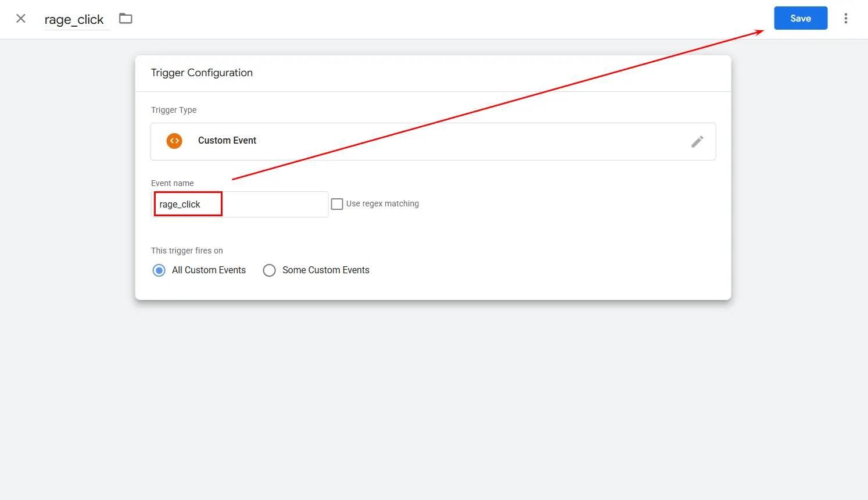Image resolution: width=868 pixels, height=500 pixels.
Task: Click the folder icon beside the trigger name
Action: (125, 19)
